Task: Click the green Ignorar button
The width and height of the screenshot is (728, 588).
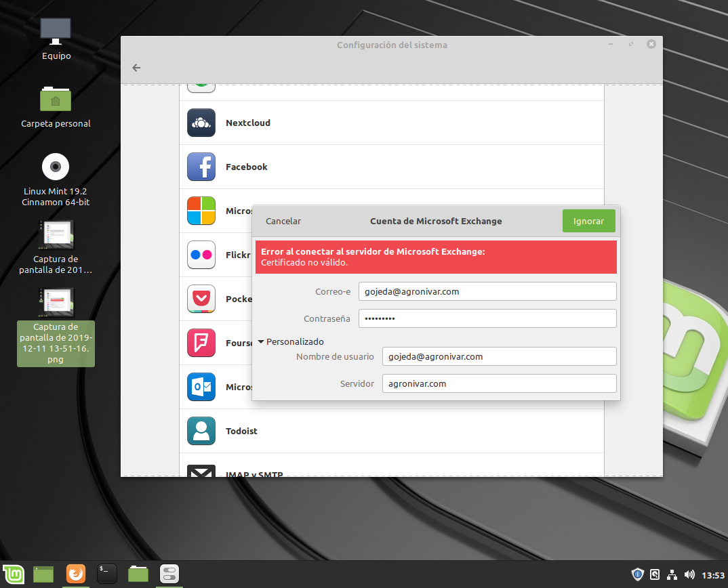Action: [x=589, y=221]
